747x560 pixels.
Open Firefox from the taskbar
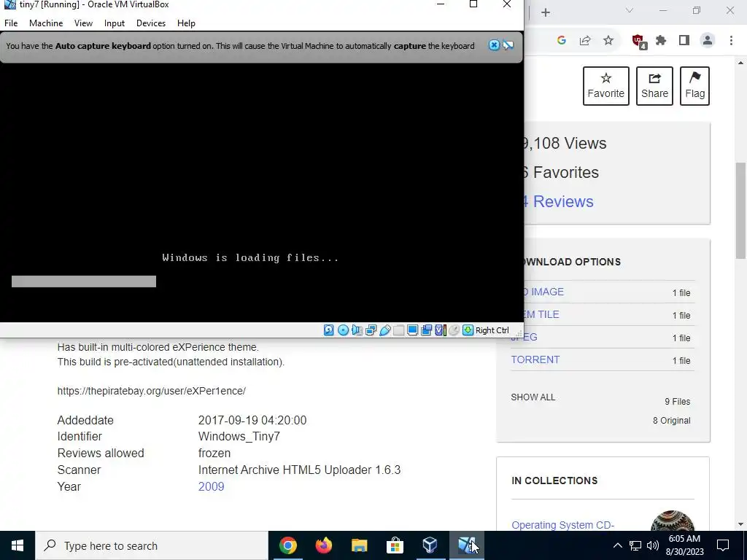[323, 545]
